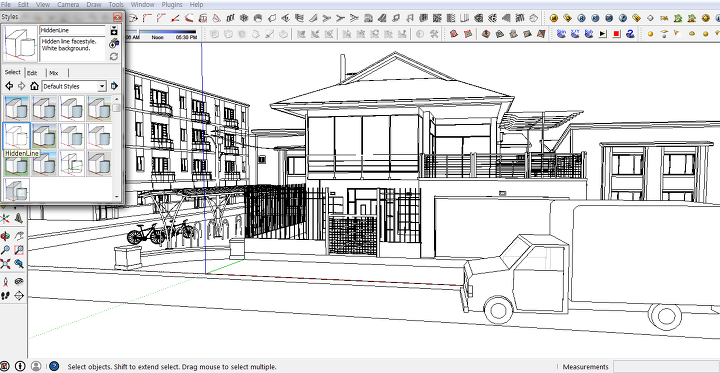
Task: Click the wrench and hammer toolbar icon
Action: coord(434,34)
